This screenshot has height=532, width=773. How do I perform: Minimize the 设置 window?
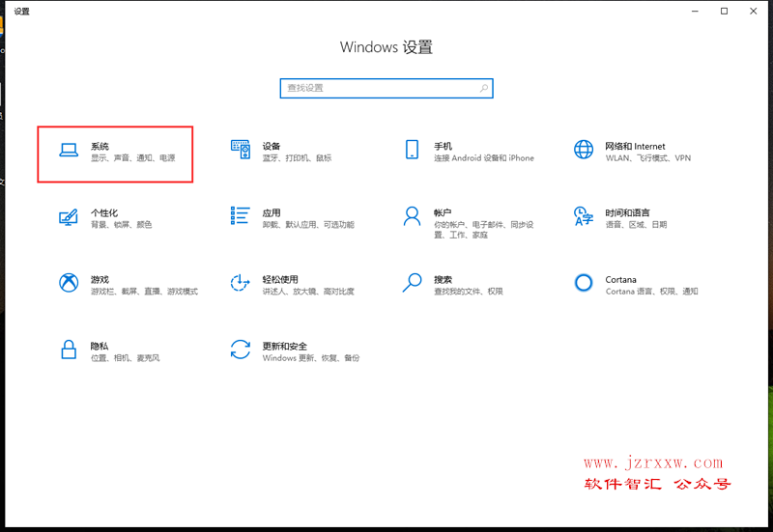[695, 11]
